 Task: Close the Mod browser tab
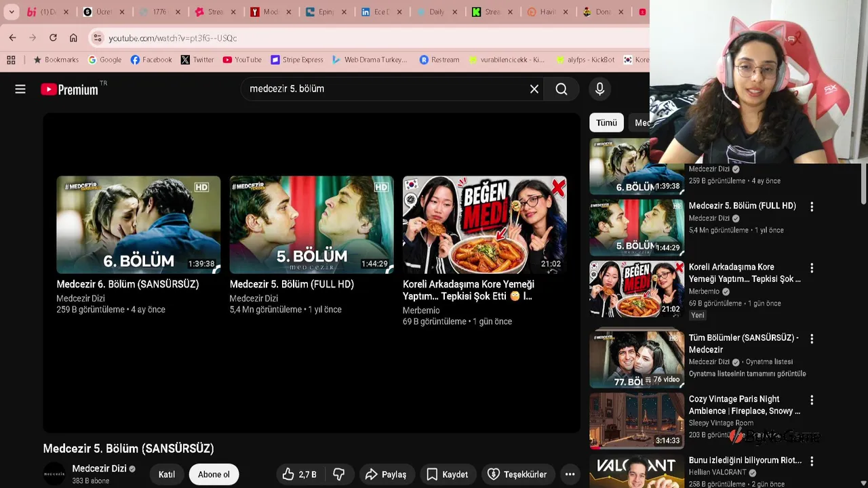288,12
